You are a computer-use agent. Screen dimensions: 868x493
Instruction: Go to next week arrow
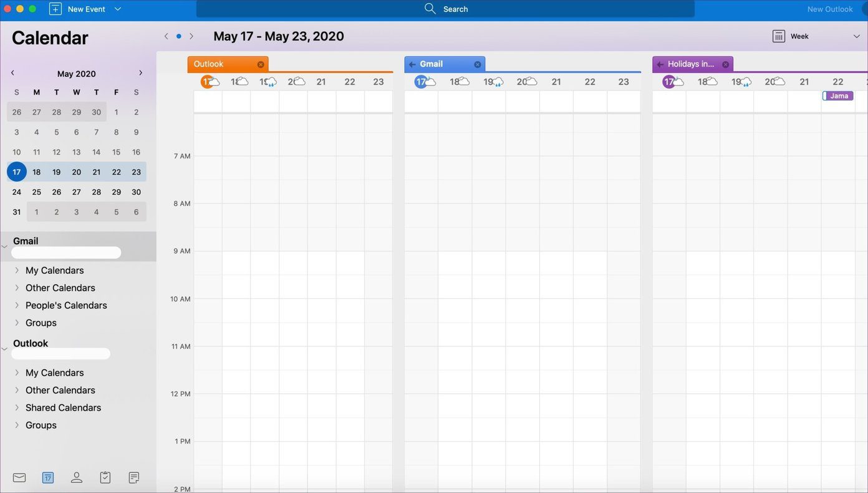(x=191, y=36)
